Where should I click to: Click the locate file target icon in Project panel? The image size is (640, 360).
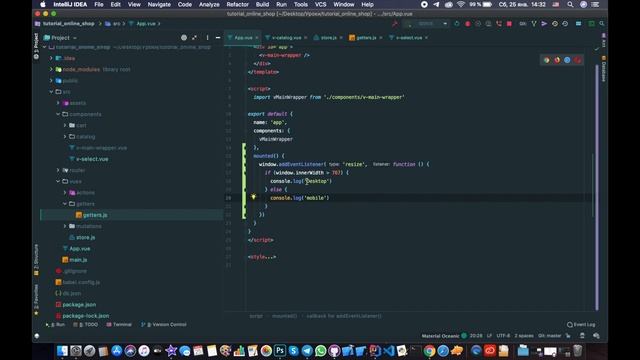[x=184, y=38]
